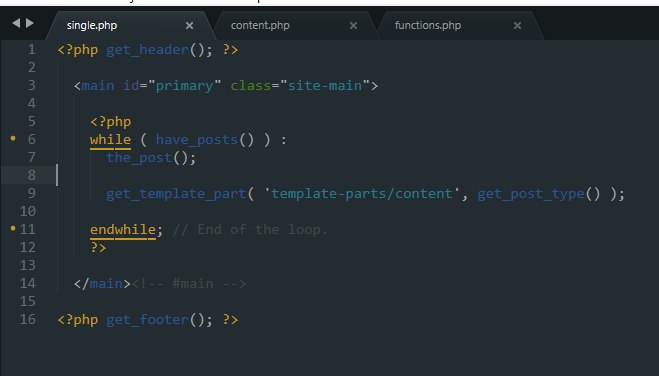Click line number 3 in the gutter
659x376 pixels.
tap(32, 86)
